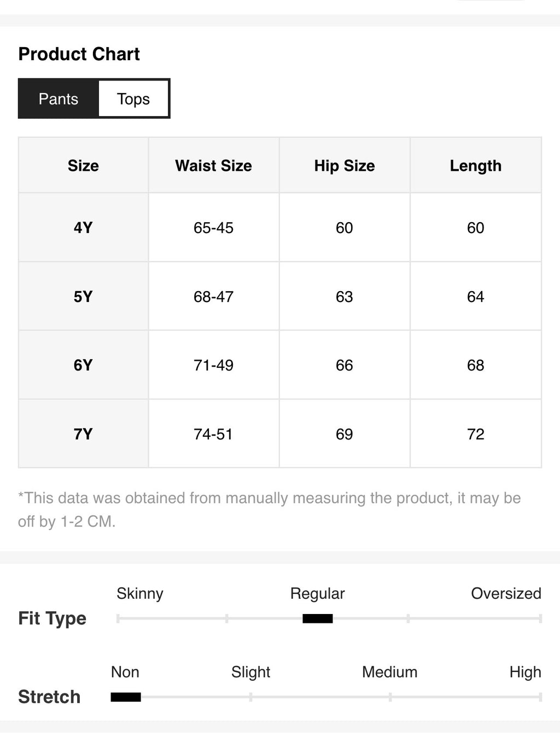
Task: Select the 5Y size cell
Action: (x=83, y=297)
